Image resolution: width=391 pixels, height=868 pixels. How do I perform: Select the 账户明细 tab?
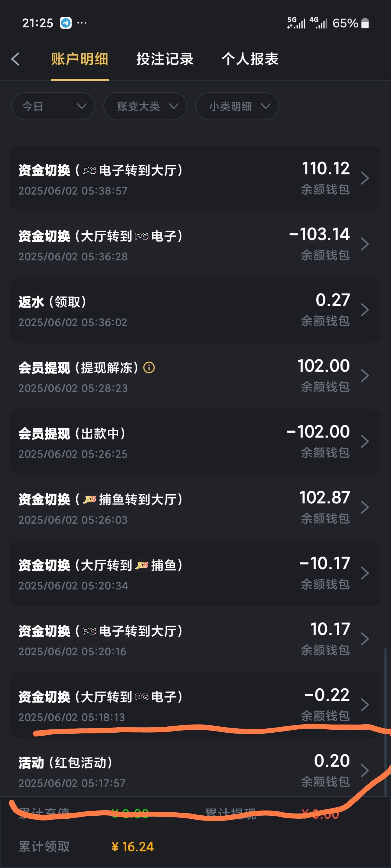tap(80, 59)
